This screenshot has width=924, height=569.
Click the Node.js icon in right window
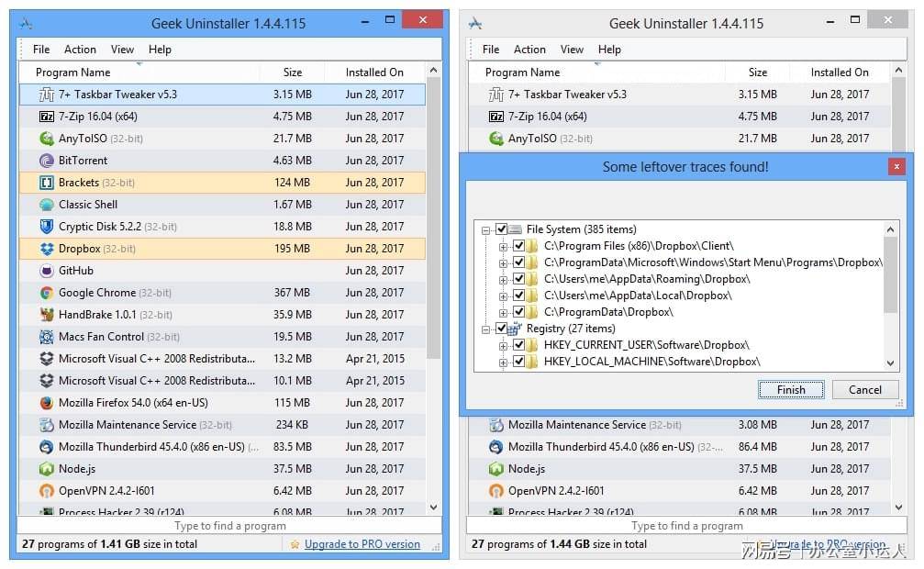pyautogui.click(x=496, y=469)
